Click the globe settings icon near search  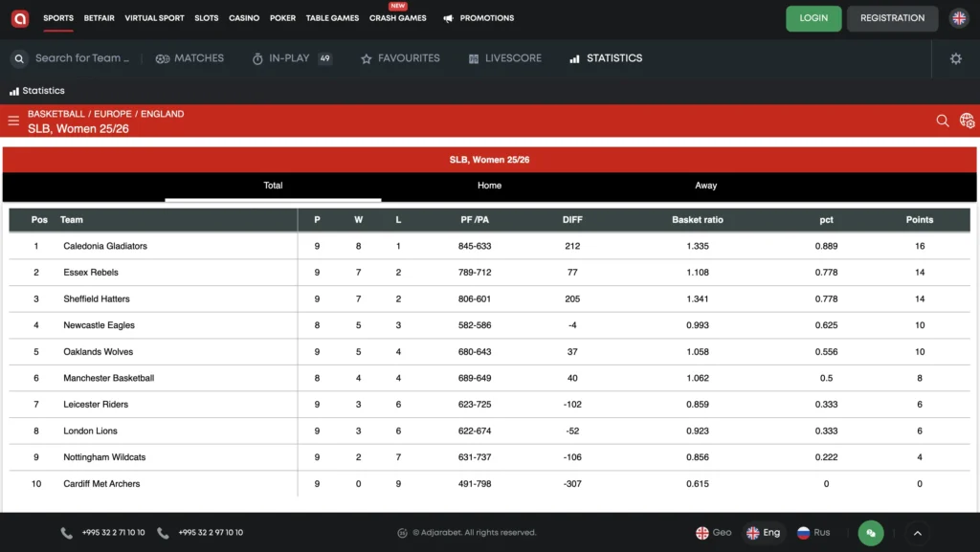coord(967,121)
